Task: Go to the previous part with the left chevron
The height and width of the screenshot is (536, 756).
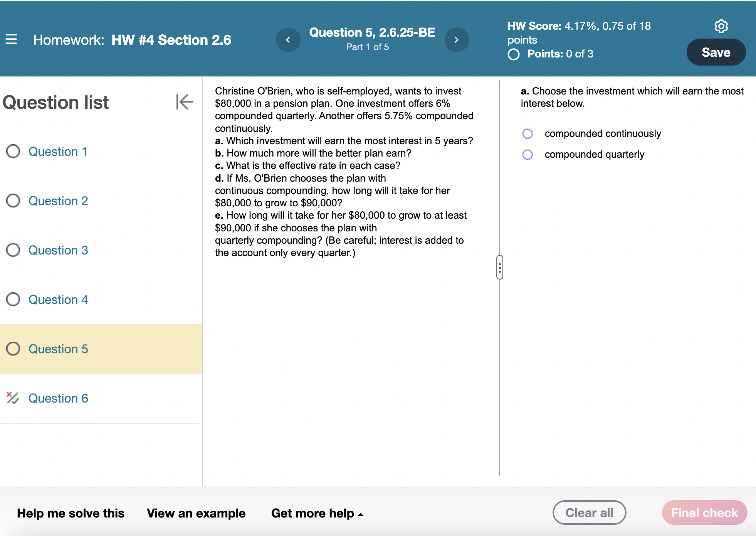Action: [x=288, y=40]
